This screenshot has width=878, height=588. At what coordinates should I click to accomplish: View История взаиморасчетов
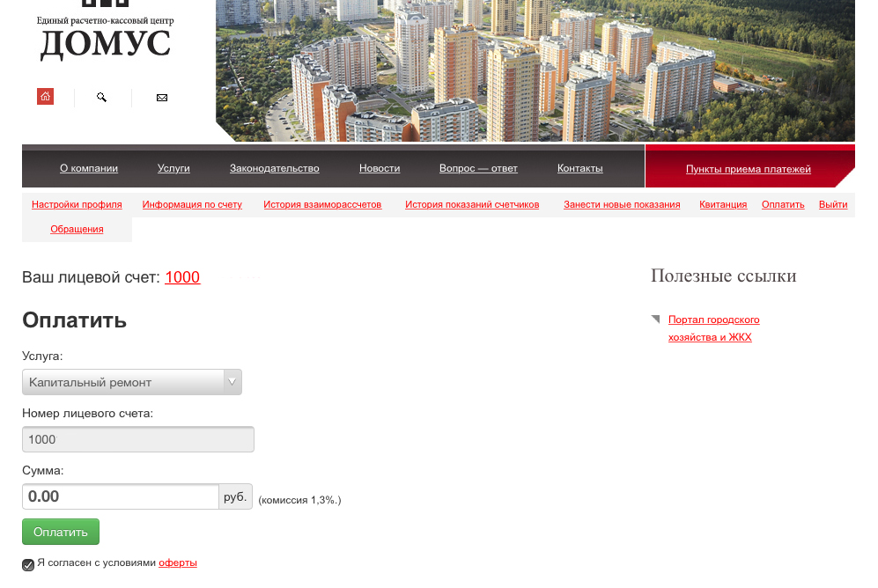(322, 205)
